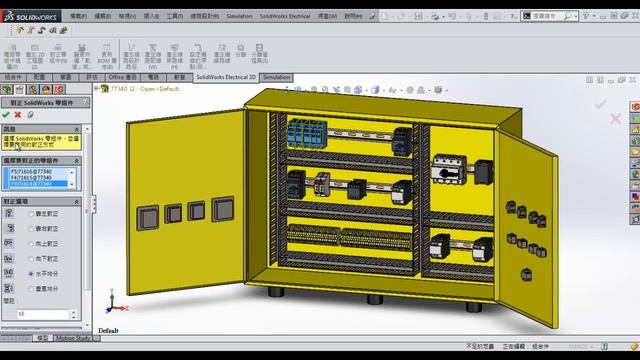This screenshot has width=640, height=360.
Task: Open the 工具(T) menu
Action: click(x=175, y=16)
